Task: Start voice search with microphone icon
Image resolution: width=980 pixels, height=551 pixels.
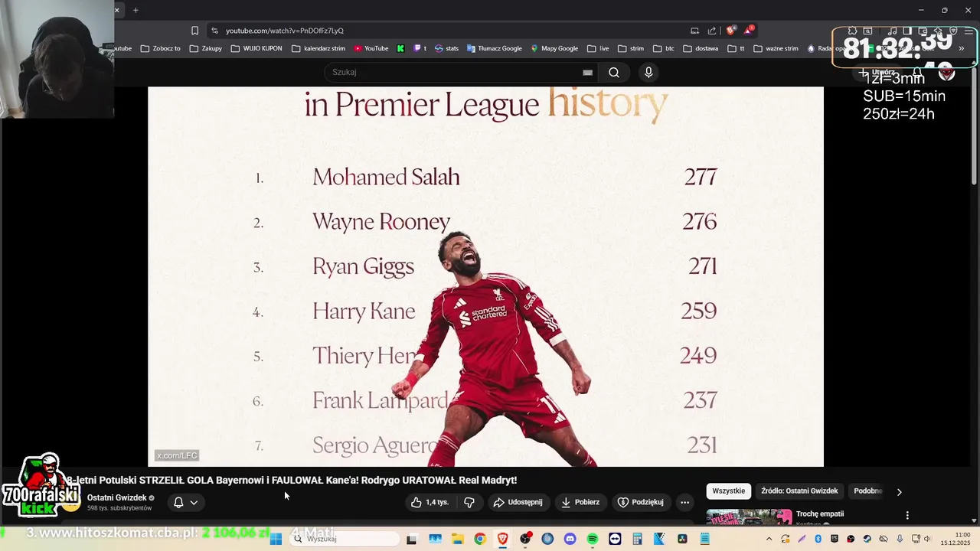Action: (648, 72)
